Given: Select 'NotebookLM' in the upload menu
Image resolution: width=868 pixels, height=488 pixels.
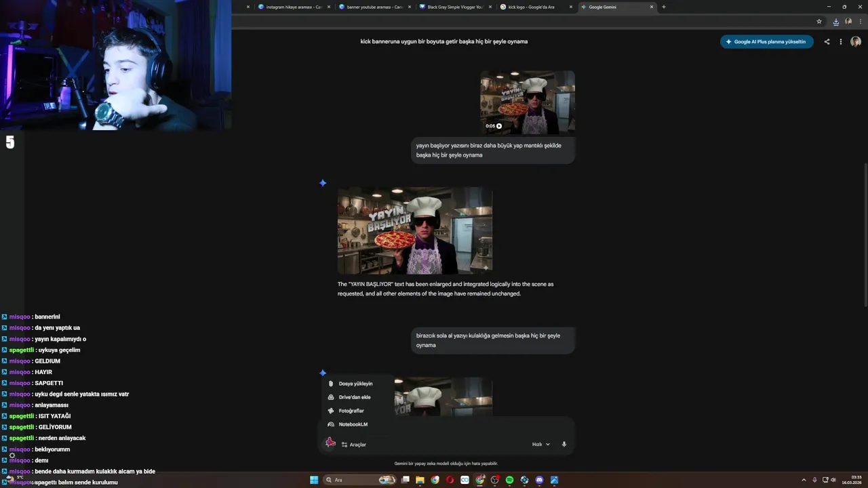Looking at the screenshot, I should tap(353, 424).
